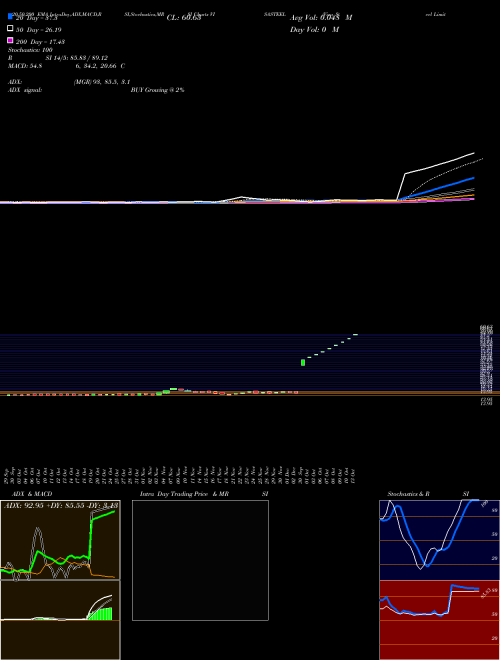Click the white 50 Day legend swatch
This screenshot has height=660, width=500.
point(11,29)
